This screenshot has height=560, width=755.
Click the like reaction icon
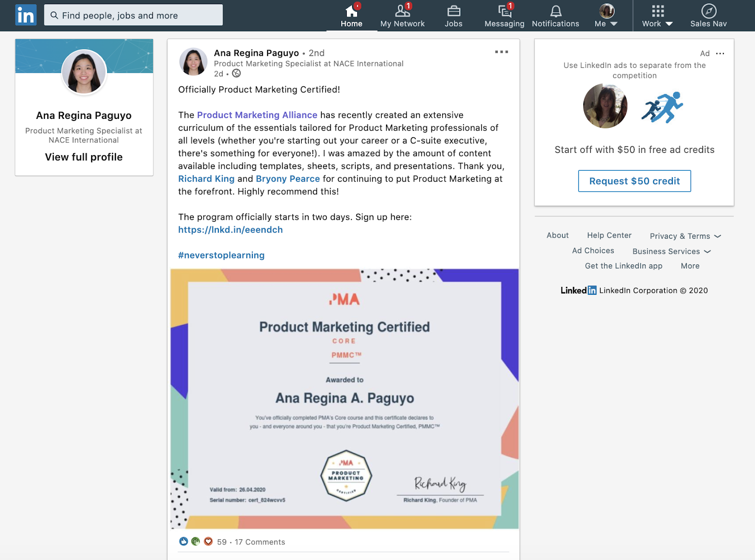pos(184,542)
